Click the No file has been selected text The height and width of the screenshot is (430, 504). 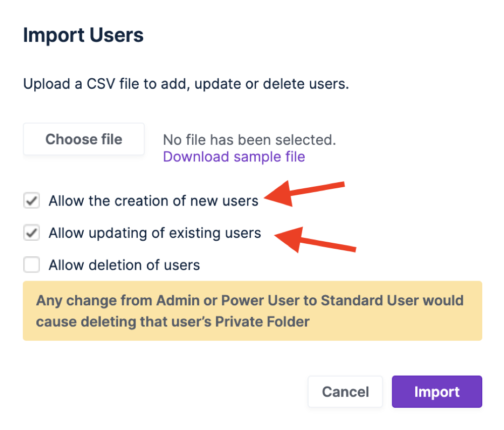(x=249, y=139)
